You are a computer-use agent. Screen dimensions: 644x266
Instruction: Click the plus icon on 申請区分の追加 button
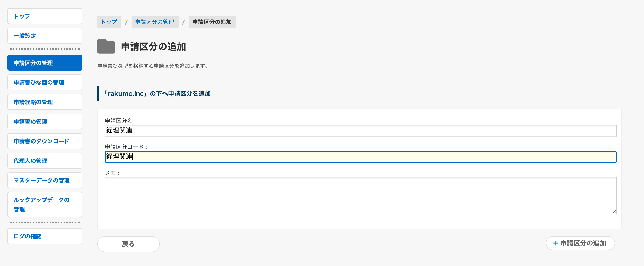tap(555, 243)
